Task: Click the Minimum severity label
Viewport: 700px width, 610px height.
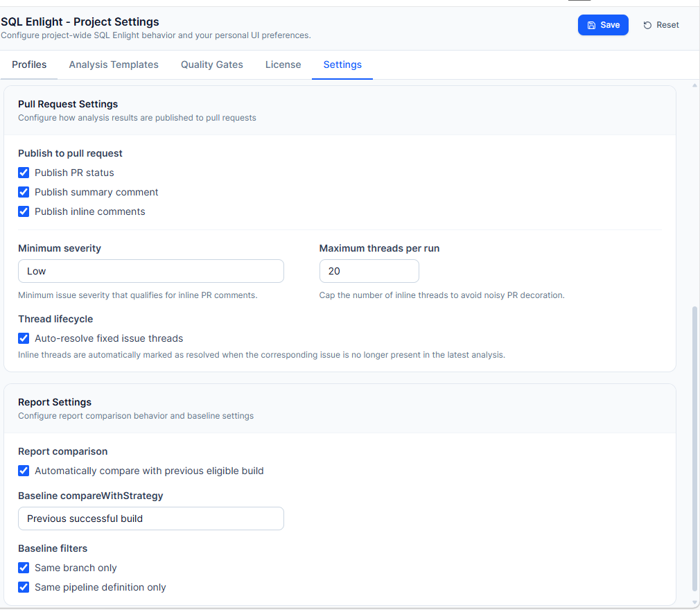Action: 60,248
